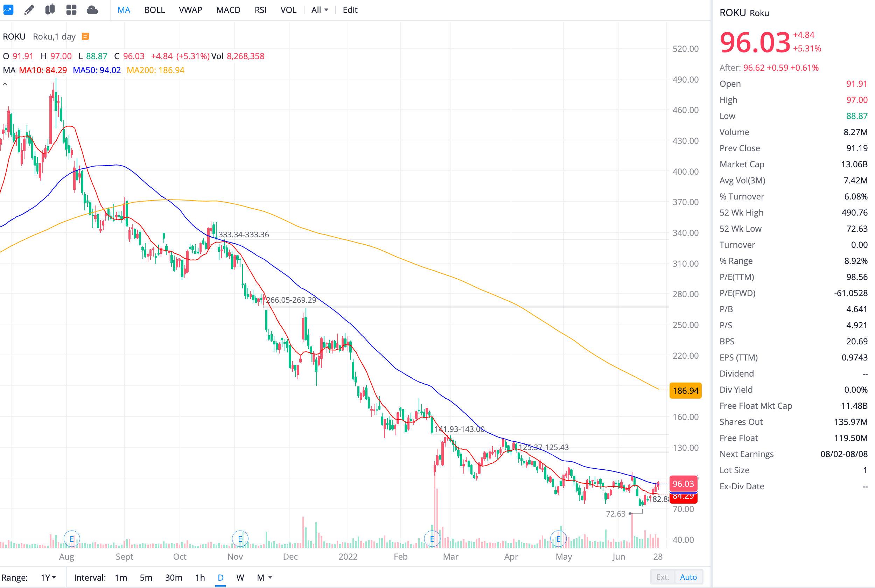Click the May earnings E marker
The image size is (875, 588).
point(558,539)
